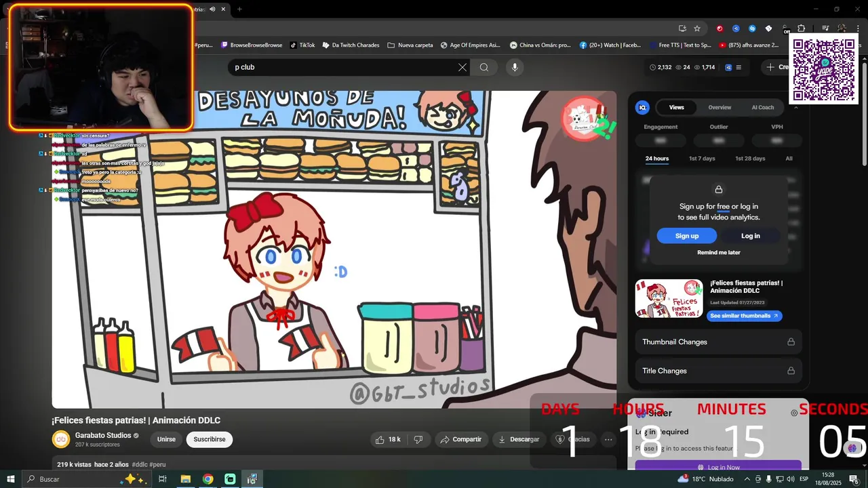Switch to the Views tab in vidIQ panel
This screenshot has width=868, height=488.
tap(677, 107)
